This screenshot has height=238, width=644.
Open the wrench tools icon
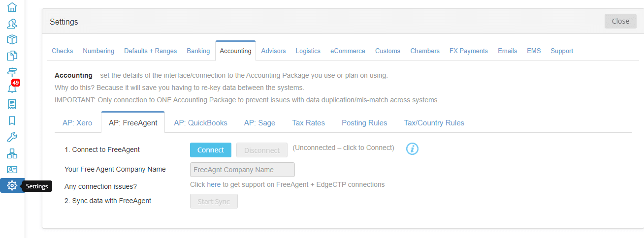coord(12,137)
